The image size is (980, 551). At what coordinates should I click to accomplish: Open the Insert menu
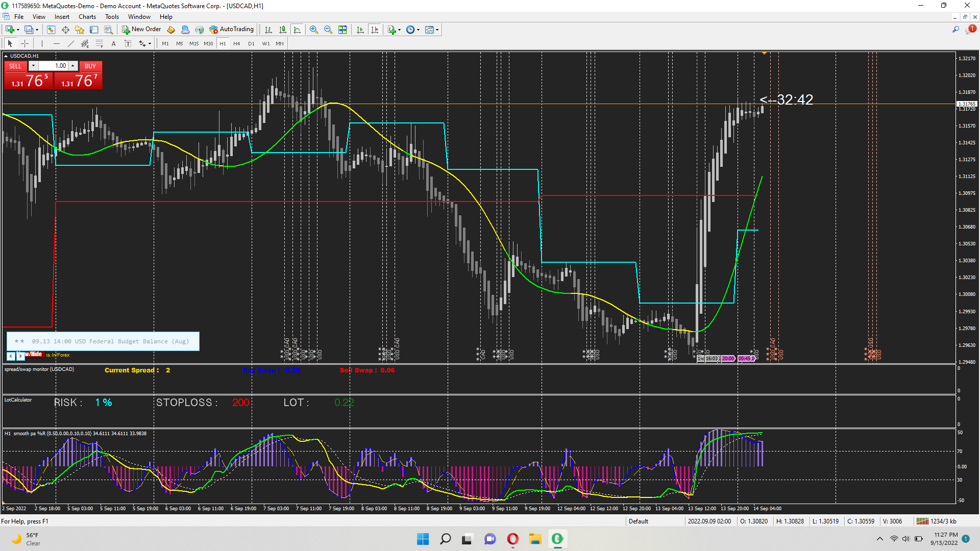[62, 17]
